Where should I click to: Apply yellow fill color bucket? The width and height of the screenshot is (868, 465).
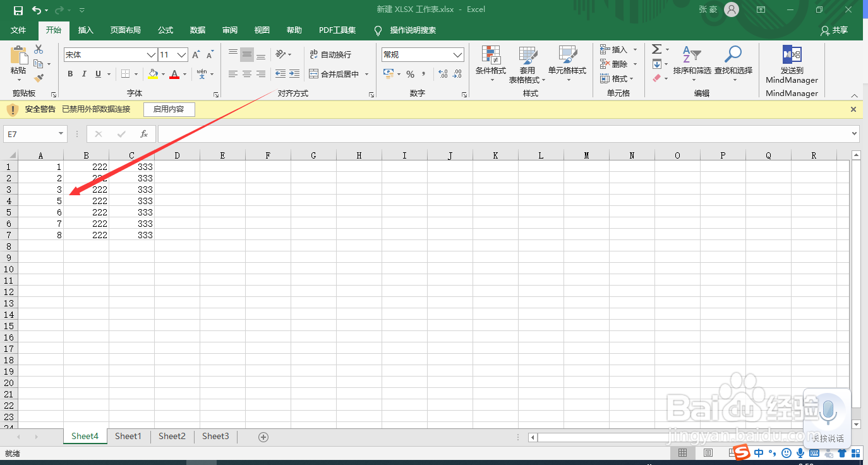(152, 75)
